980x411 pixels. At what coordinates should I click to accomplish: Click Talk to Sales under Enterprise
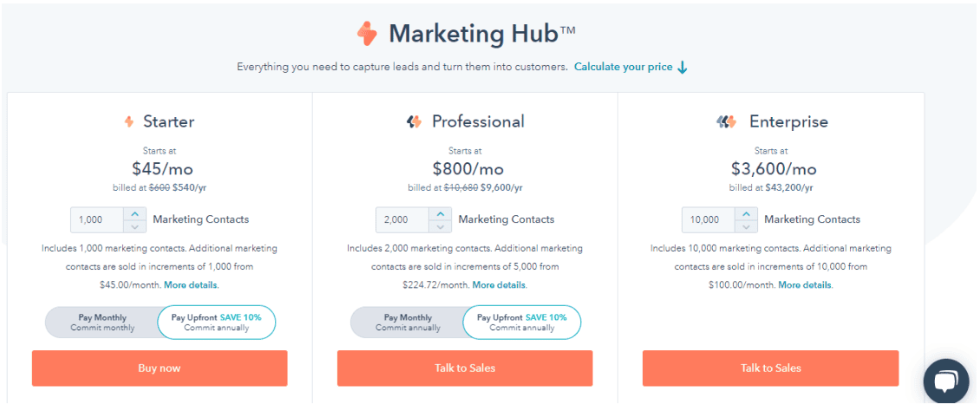point(771,368)
